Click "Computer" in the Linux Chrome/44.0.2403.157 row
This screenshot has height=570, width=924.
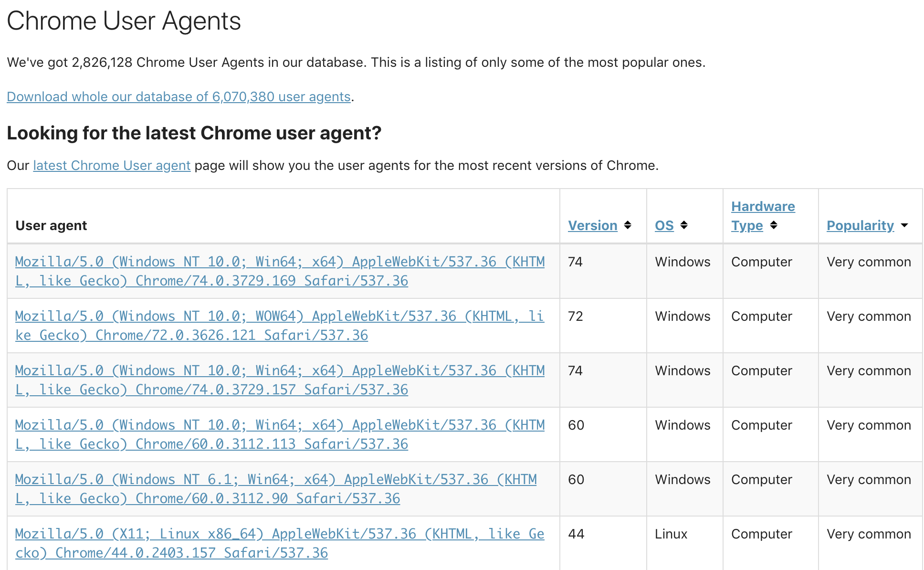click(x=762, y=534)
